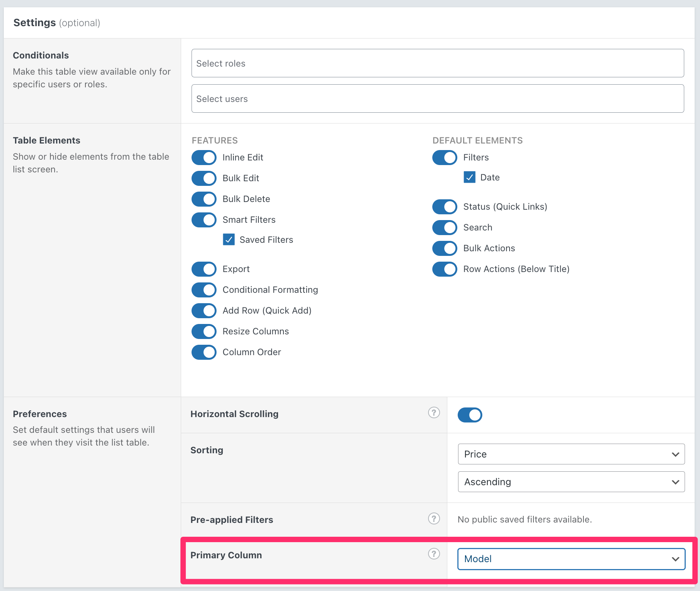Change sorting order from Ascending
This screenshot has height=591, width=700.
coord(571,482)
